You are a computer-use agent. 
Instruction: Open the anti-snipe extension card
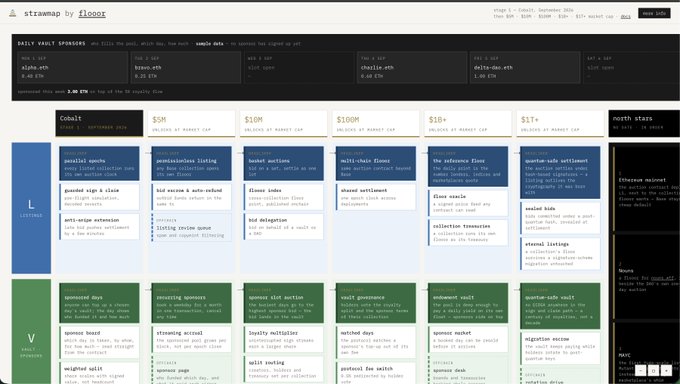click(x=99, y=226)
